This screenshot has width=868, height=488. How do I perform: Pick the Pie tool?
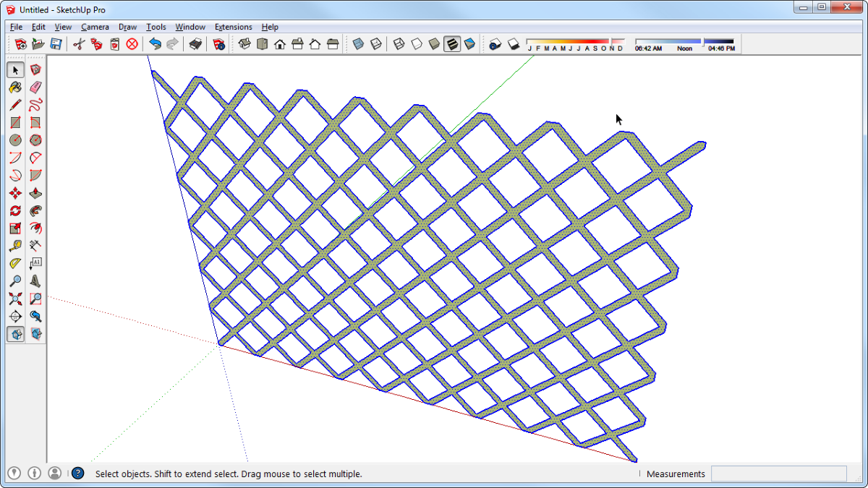click(x=35, y=176)
